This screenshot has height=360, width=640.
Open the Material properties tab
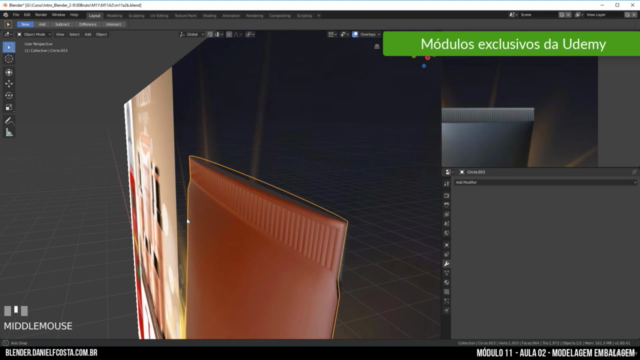[x=447, y=282]
